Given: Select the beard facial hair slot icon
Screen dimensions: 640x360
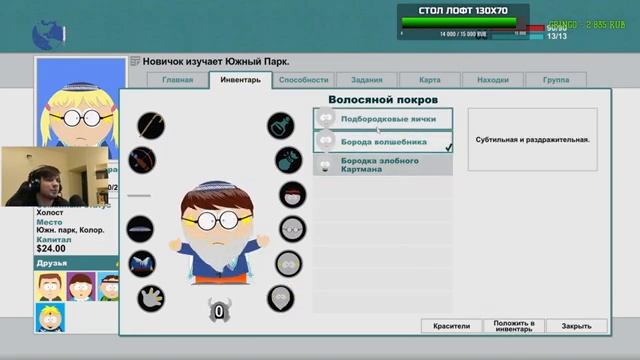Looking at the screenshot, I should 281,299.
